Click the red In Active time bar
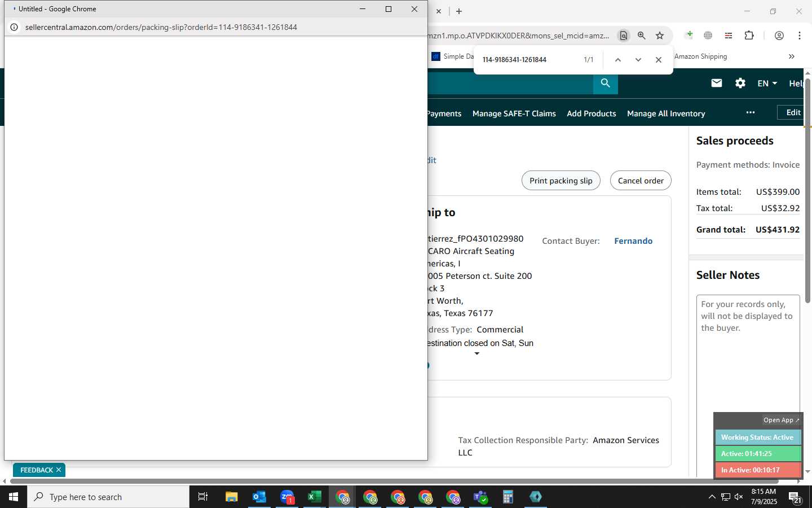The width and height of the screenshot is (812, 508). pyautogui.click(x=758, y=470)
